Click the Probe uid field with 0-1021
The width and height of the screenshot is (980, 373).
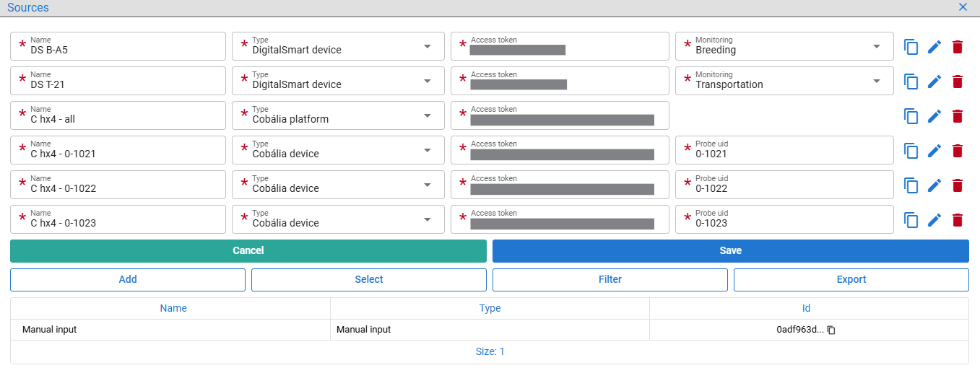(784, 150)
